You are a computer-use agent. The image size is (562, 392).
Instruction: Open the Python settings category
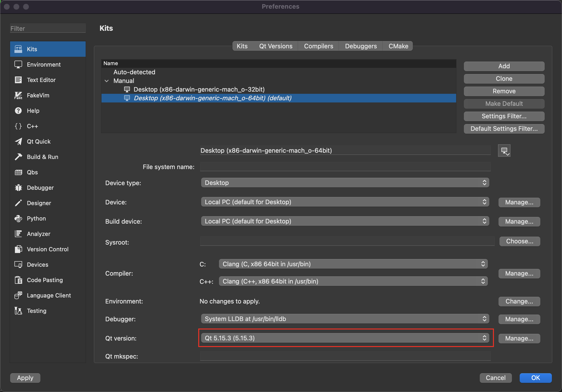click(36, 219)
